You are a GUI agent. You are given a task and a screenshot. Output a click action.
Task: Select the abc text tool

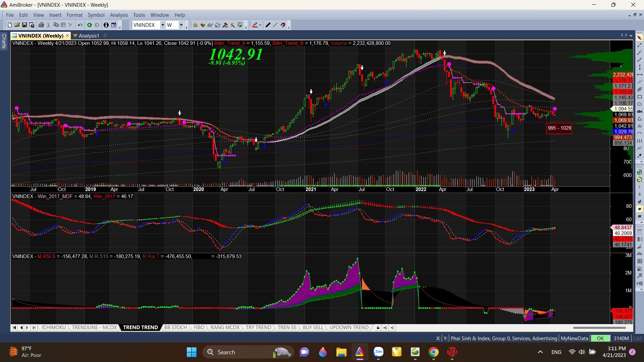coord(639,111)
